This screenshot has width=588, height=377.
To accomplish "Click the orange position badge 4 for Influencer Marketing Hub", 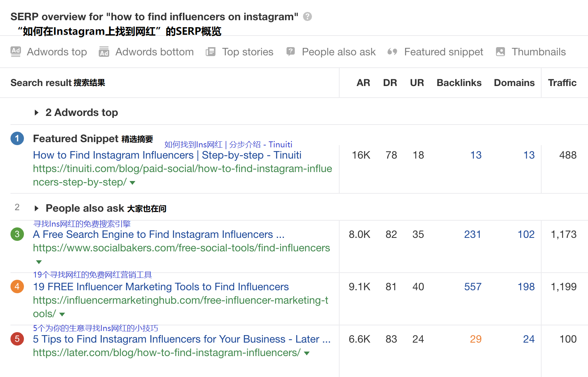I will pyautogui.click(x=17, y=286).
